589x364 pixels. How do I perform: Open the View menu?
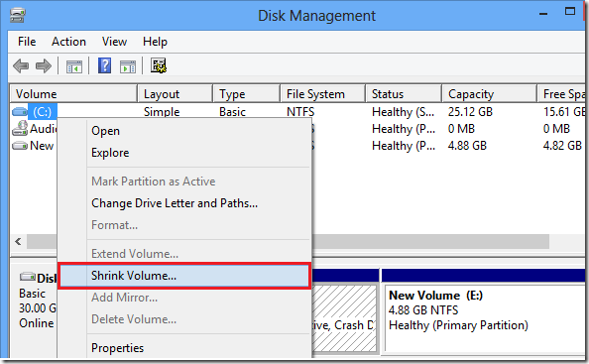tap(114, 42)
